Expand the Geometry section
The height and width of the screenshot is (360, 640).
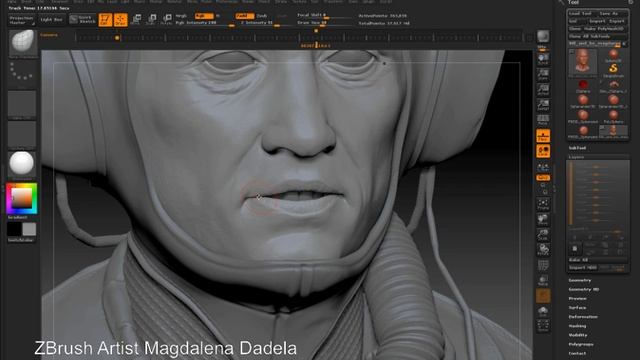(x=580, y=280)
